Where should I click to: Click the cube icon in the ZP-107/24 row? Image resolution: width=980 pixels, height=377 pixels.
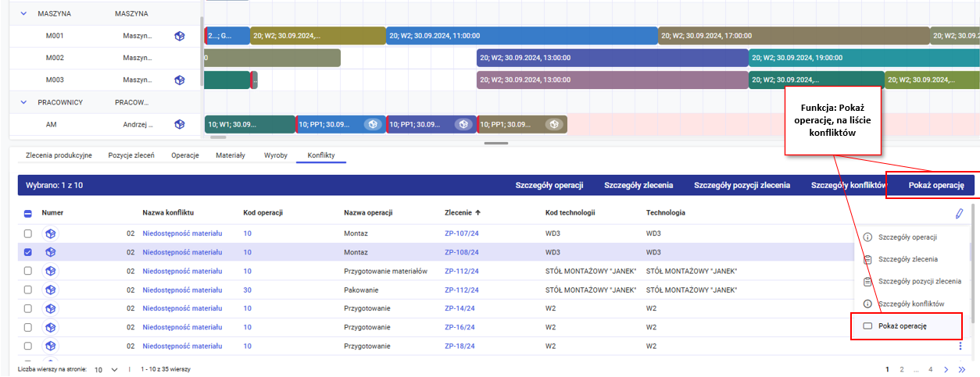pyautogui.click(x=51, y=233)
